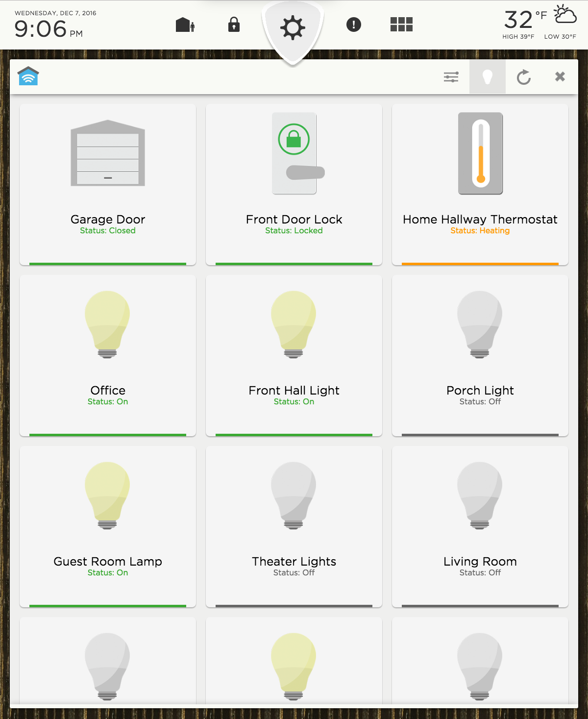The height and width of the screenshot is (719, 588).
Task: Click the 'Theater Lights' label
Action: (294, 561)
